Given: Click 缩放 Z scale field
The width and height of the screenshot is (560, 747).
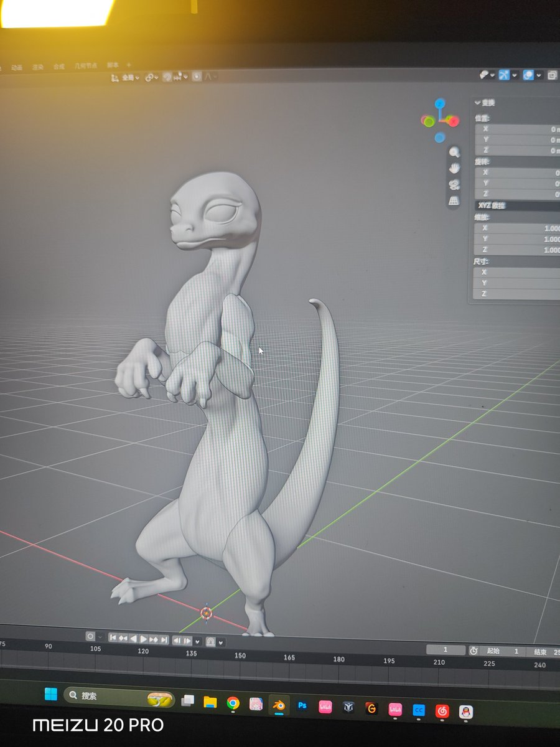Looking at the screenshot, I should [518, 250].
